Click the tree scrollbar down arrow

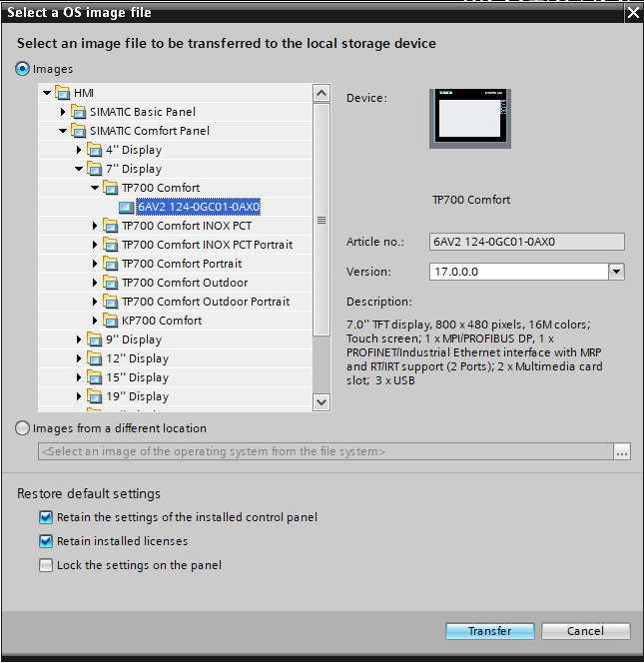pyautogui.click(x=322, y=401)
